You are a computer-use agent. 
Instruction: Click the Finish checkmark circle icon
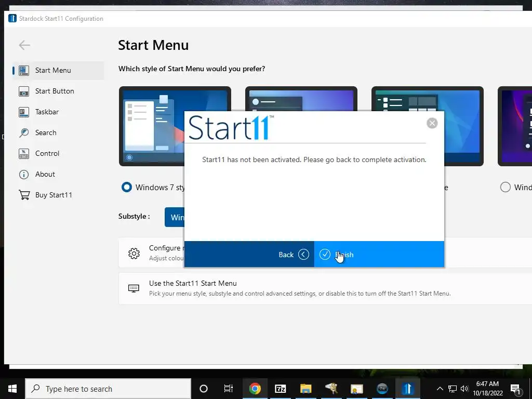pos(325,255)
